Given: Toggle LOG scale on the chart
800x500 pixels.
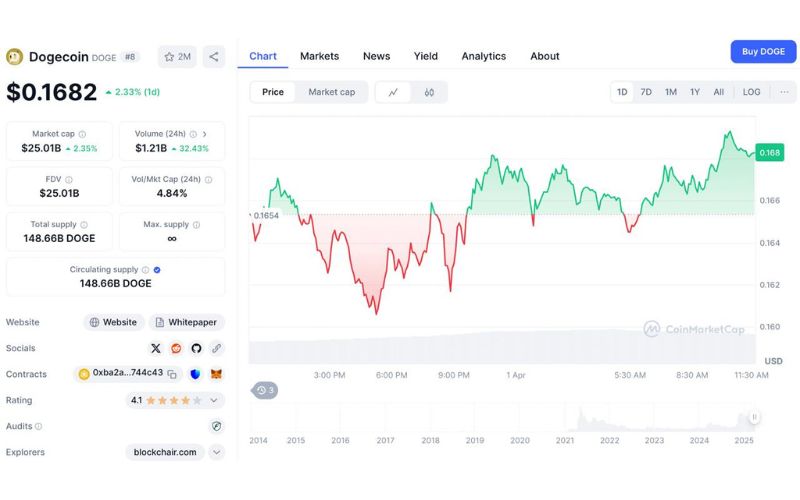Looking at the screenshot, I should point(751,92).
